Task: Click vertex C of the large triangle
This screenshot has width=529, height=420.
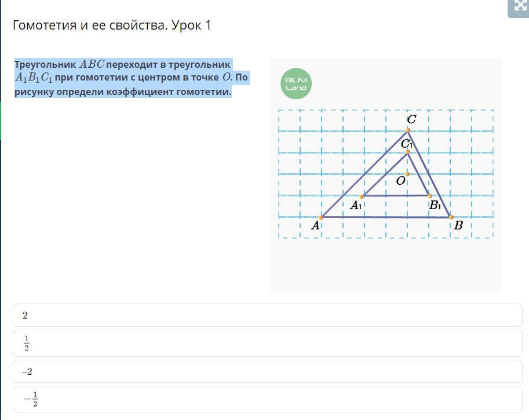Action: (407, 130)
